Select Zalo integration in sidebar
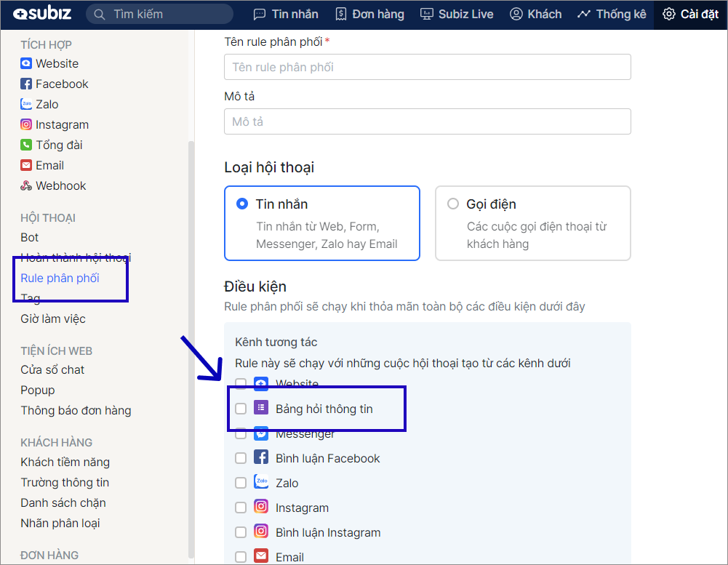Screen dimensions: 728x565 tap(40, 105)
